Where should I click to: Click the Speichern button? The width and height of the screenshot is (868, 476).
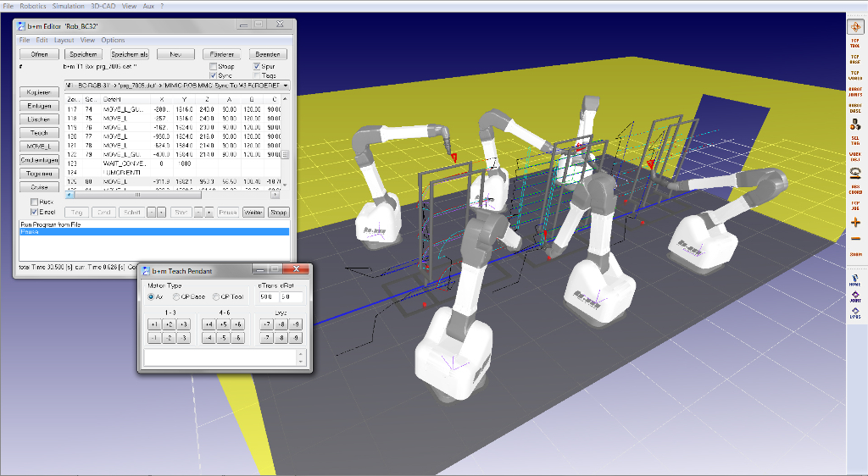82,54
